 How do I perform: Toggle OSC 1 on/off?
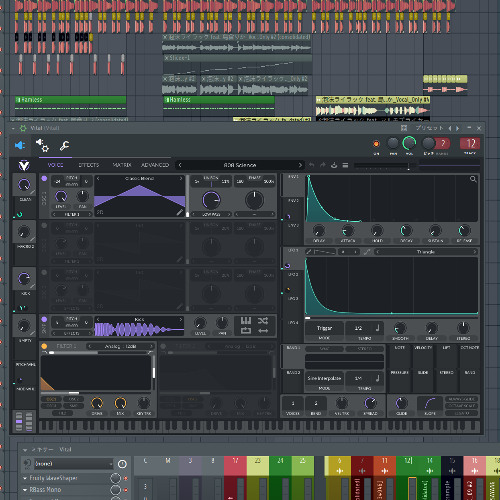coord(44,179)
